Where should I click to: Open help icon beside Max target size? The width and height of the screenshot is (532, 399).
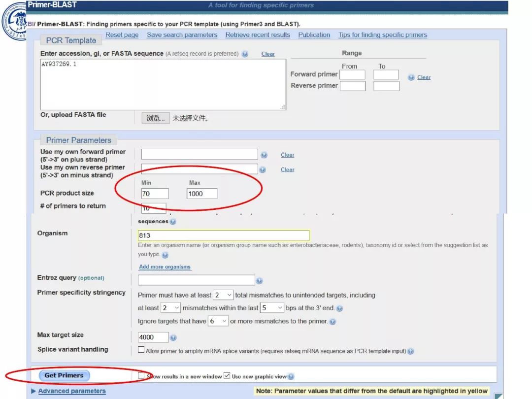point(173,337)
